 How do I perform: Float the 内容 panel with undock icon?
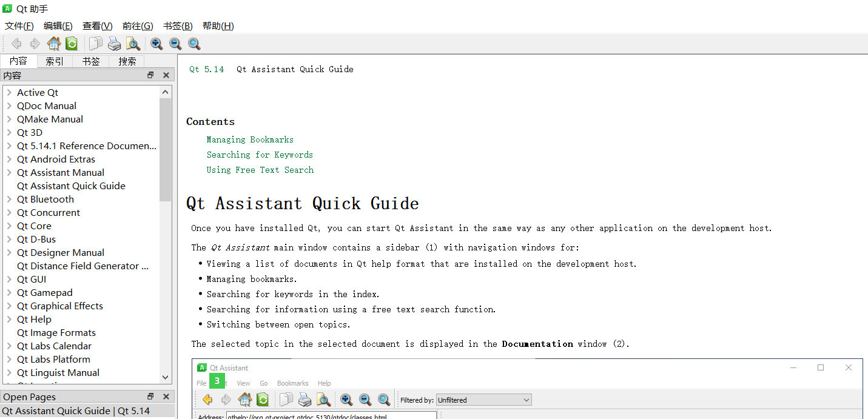[150, 75]
